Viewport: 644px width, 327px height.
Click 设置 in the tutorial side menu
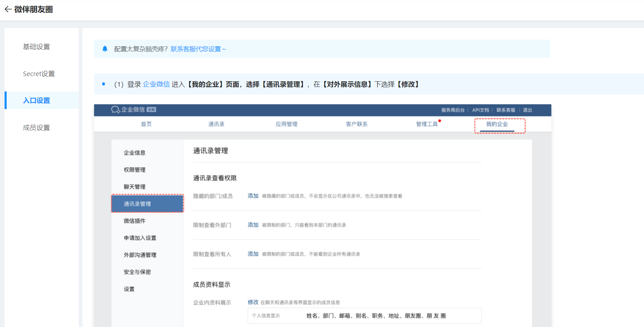click(x=129, y=289)
